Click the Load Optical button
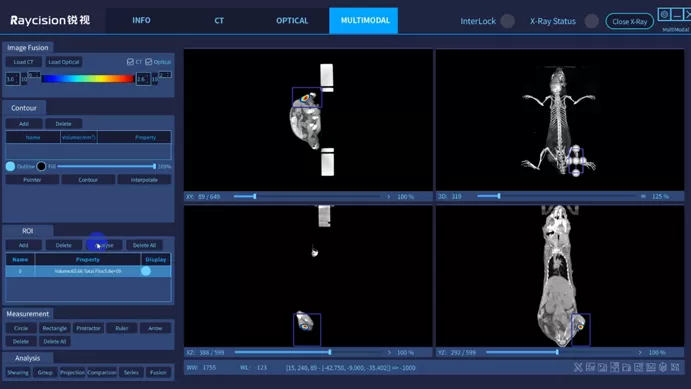 coord(63,62)
